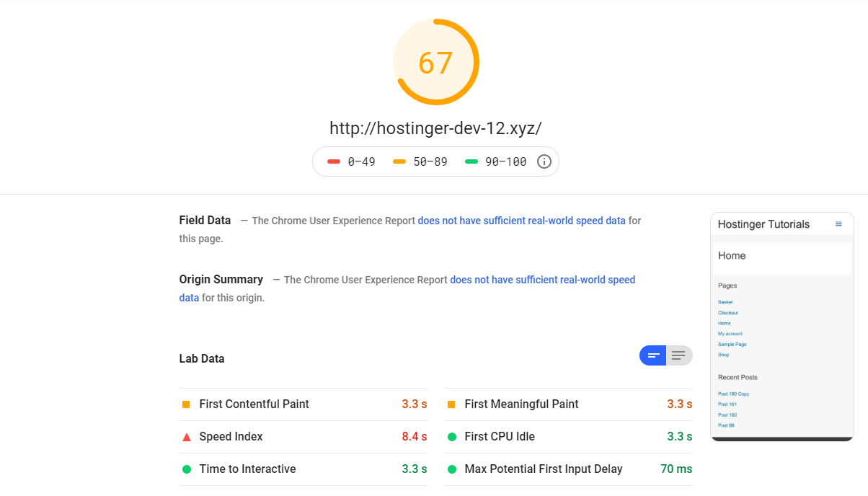Click the Origin Summary heading

coord(221,280)
